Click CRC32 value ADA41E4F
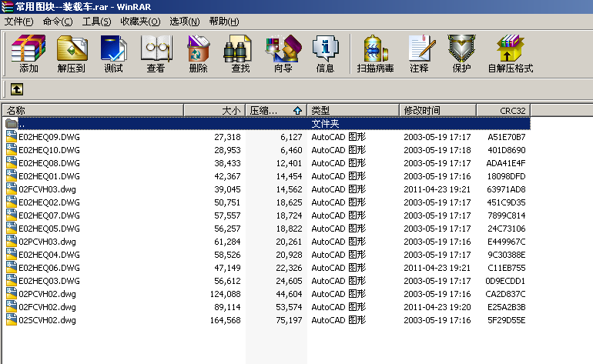The image size is (593, 364). point(506,163)
